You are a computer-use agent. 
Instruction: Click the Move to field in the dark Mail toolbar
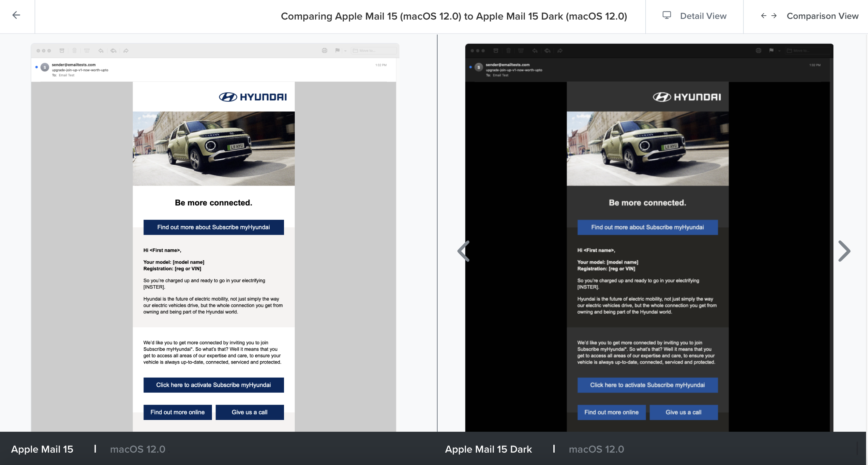tap(808, 51)
